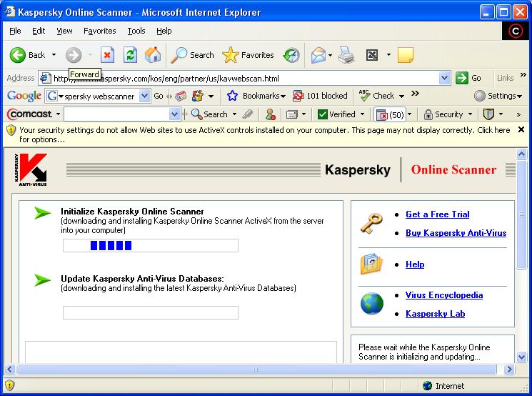Expand the Links toolbar chevron
The width and height of the screenshot is (532, 396).
click(523, 75)
